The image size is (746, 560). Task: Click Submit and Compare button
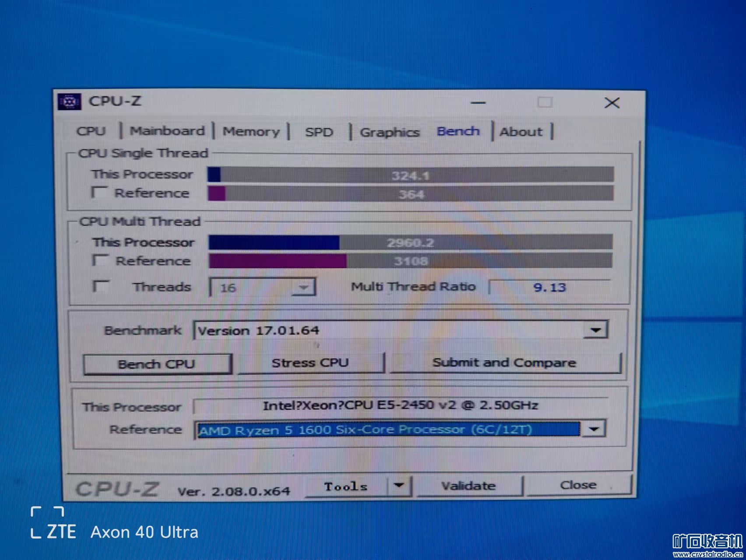[x=505, y=363]
